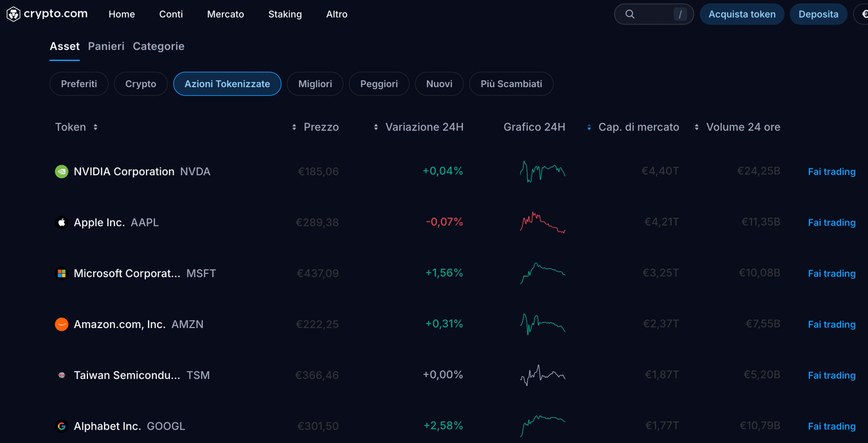Click Fai trading for NVIDIA
This screenshot has height=443, width=868.
(x=832, y=171)
